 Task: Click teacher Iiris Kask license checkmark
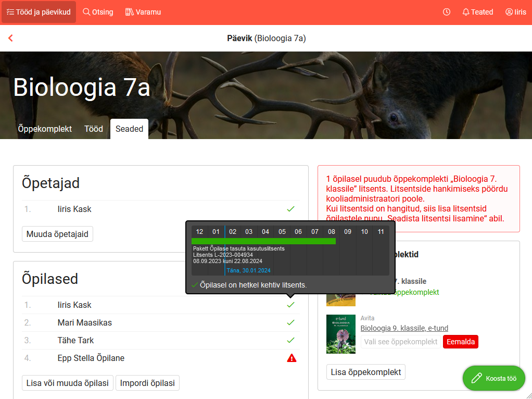click(291, 209)
